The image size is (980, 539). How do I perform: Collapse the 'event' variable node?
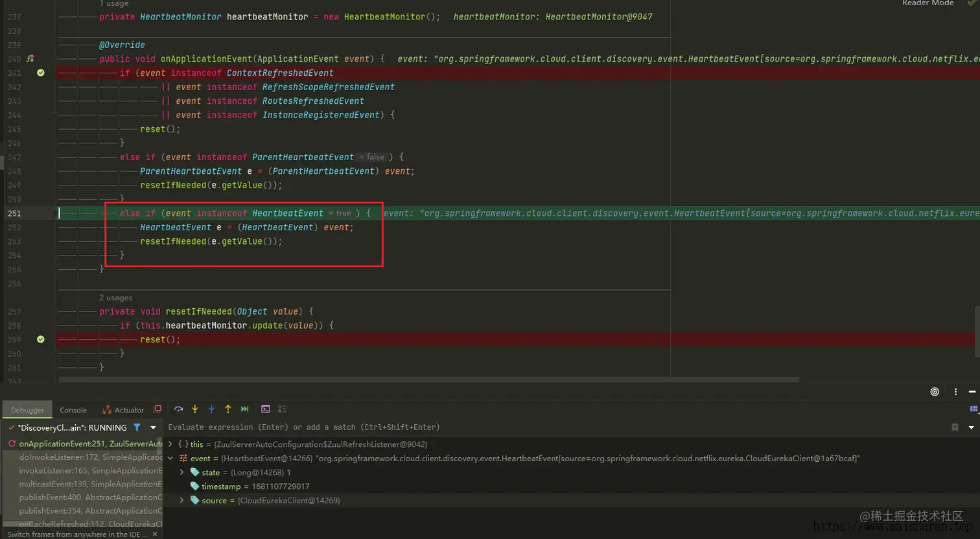point(170,458)
